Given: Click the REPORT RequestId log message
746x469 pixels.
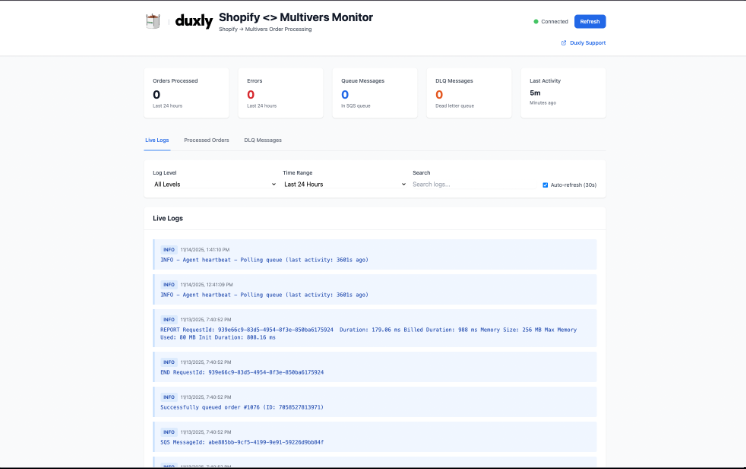Looking at the screenshot, I should tap(368, 333).
